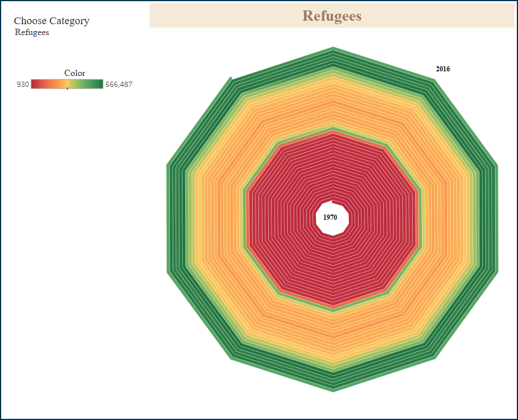Click the Refugees chart title banner

(x=332, y=16)
